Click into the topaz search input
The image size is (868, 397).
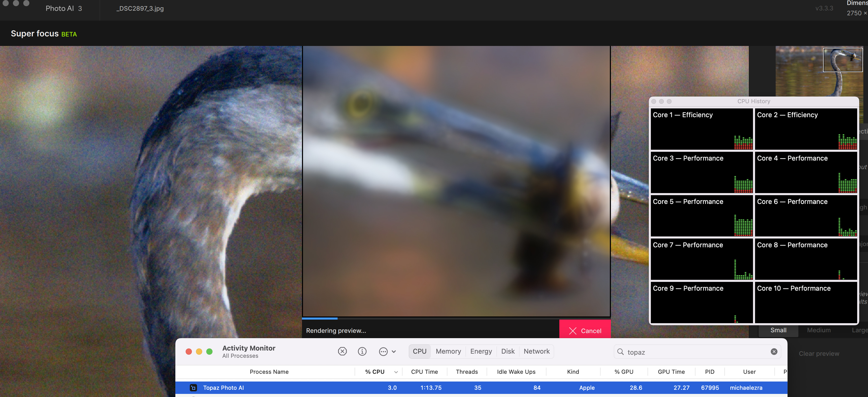click(x=694, y=352)
